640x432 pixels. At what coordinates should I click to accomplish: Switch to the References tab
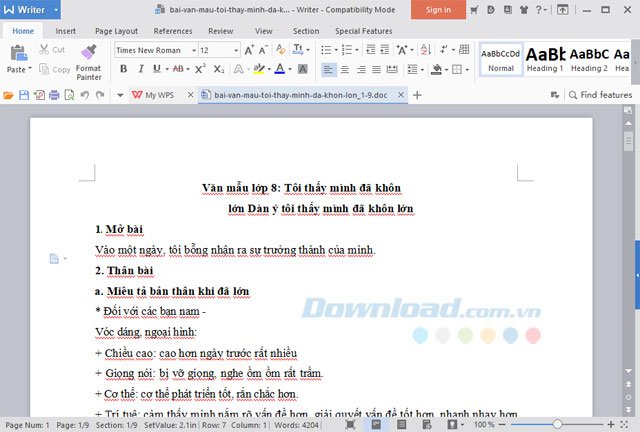[x=173, y=31]
